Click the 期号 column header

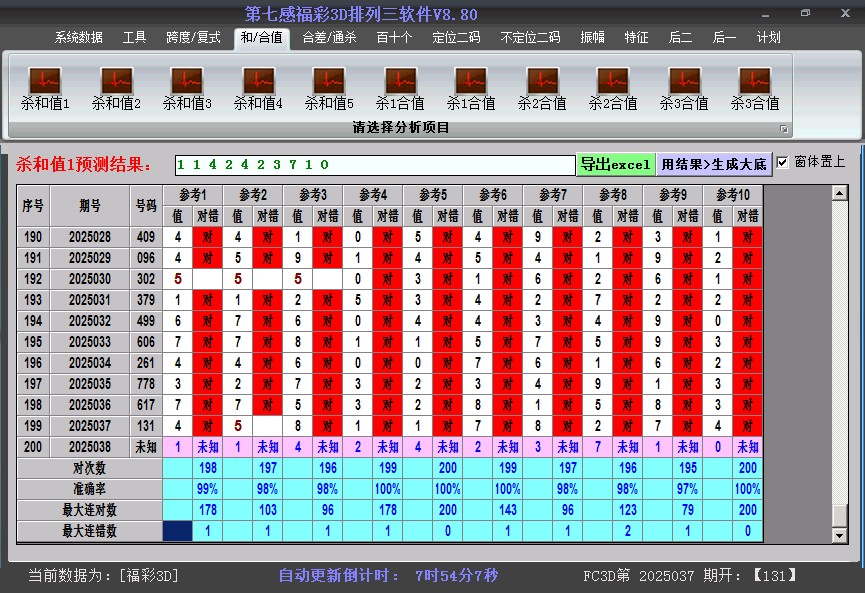pyautogui.click(x=90, y=206)
